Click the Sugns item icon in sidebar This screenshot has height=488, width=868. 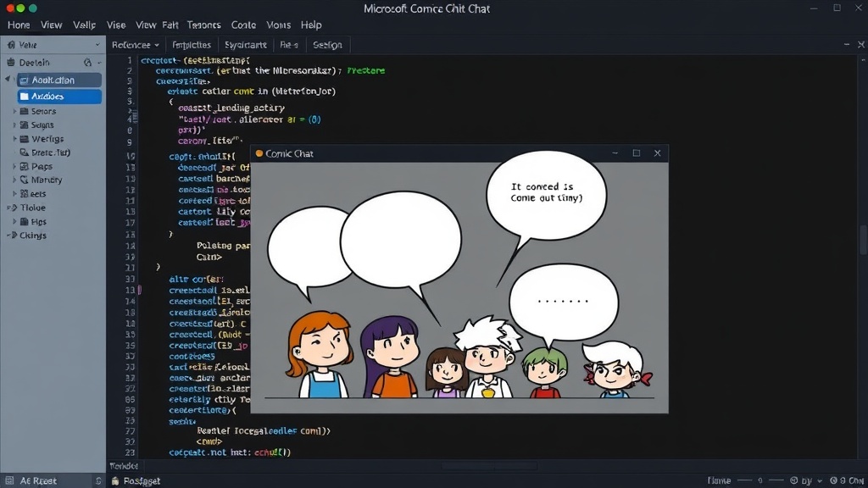click(24, 125)
